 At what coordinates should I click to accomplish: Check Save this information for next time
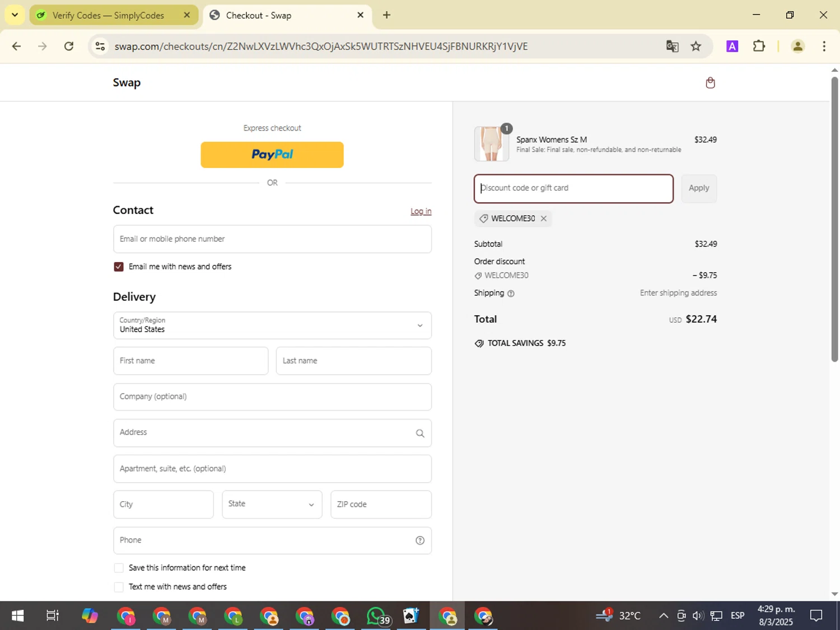pyautogui.click(x=119, y=568)
